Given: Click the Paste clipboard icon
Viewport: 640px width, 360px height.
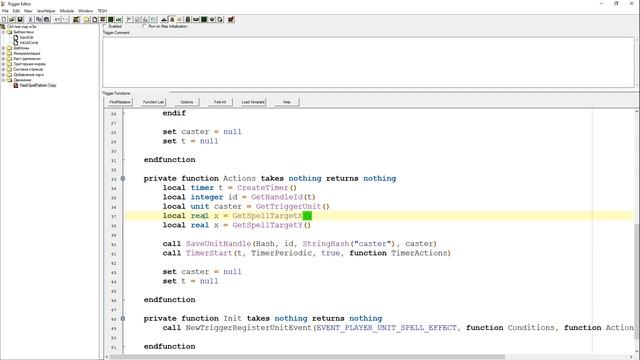Looking at the screenshot, I should 46,20.
